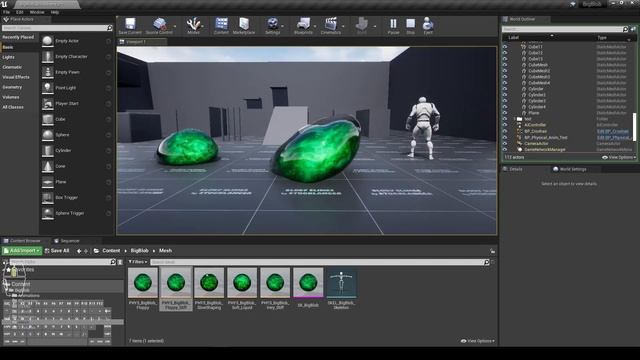Click the Content Browser lock icon
The image size is (640, 360).
tap(493, 251)
